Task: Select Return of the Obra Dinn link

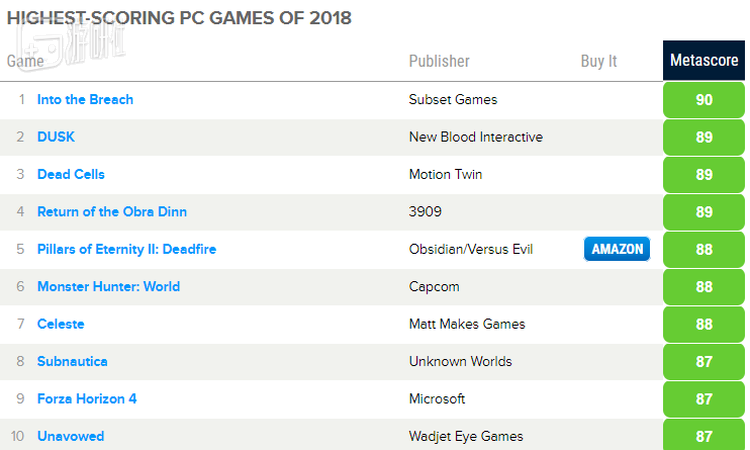Action: pyautogui.click(x=112, y=211)
